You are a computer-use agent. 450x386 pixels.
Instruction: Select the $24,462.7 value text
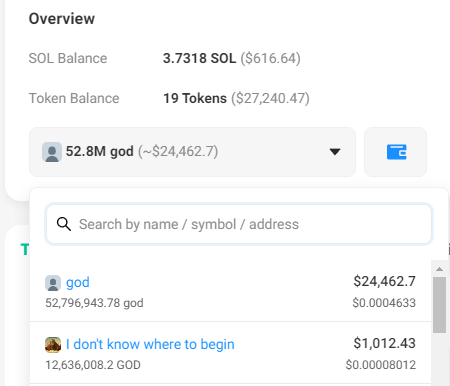[384, 281]
